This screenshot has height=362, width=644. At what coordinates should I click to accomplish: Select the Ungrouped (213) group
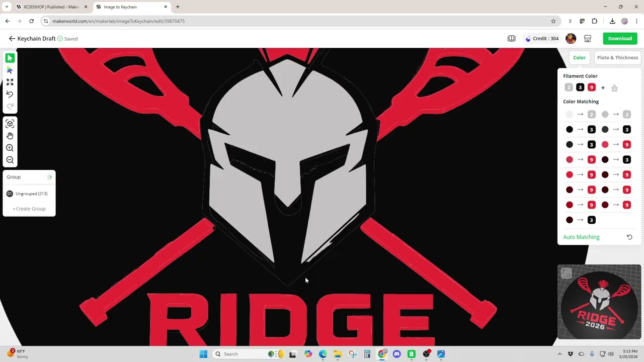tap(29, 194)
